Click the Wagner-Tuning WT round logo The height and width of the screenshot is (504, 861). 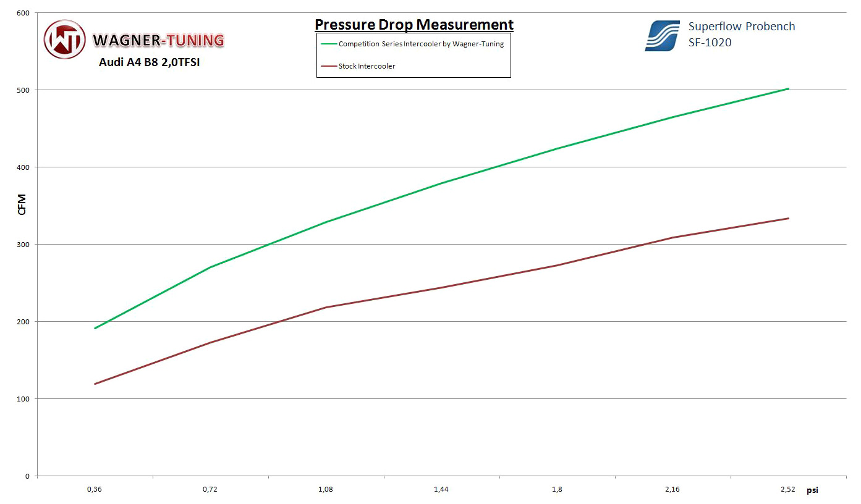(65, 40)
